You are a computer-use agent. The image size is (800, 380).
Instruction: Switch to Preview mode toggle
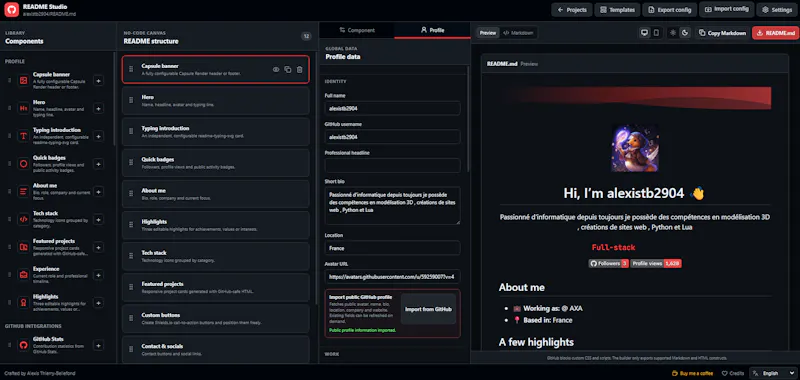(x=488, y=33)
